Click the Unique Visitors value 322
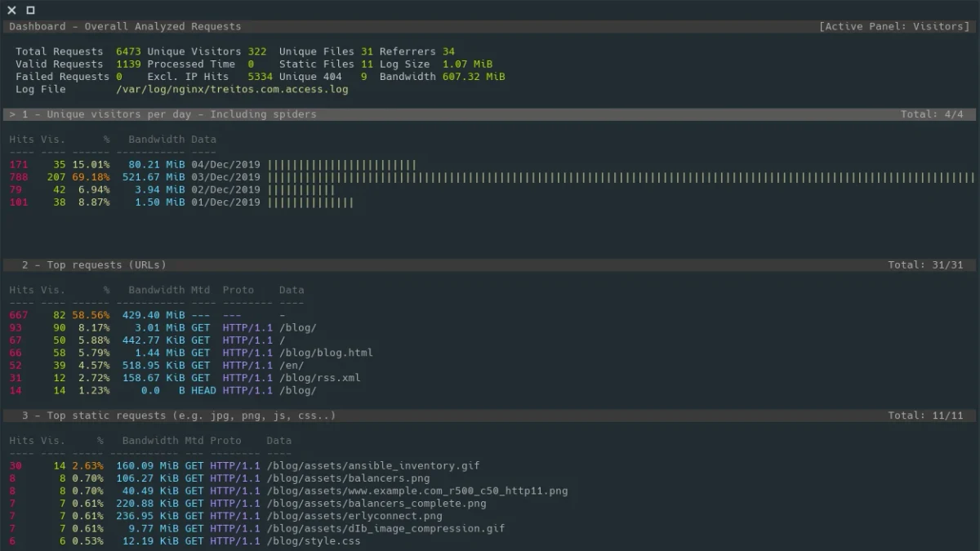Image resolution: width=980 pixels, height=551 pixels. pos(257,51)
